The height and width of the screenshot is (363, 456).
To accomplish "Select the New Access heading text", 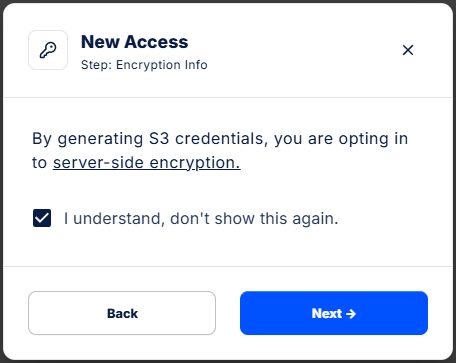I will (x=135, y=42).
